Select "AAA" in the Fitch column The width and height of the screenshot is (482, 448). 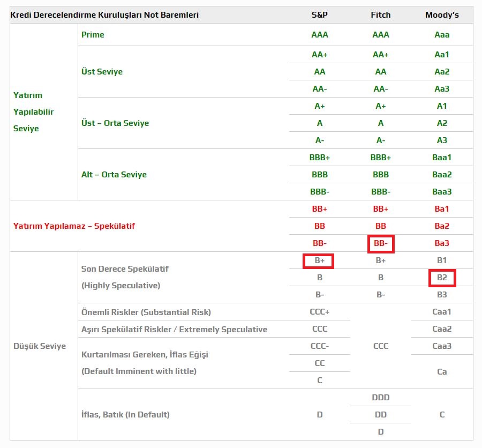tap(381, 34)
